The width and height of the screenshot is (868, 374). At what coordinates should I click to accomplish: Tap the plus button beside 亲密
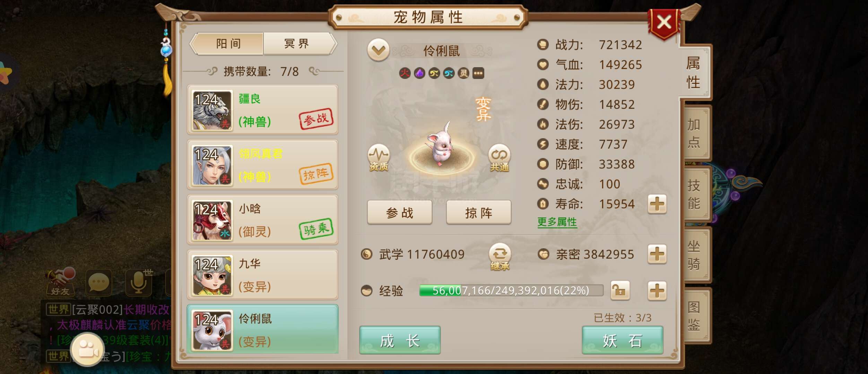657,255
